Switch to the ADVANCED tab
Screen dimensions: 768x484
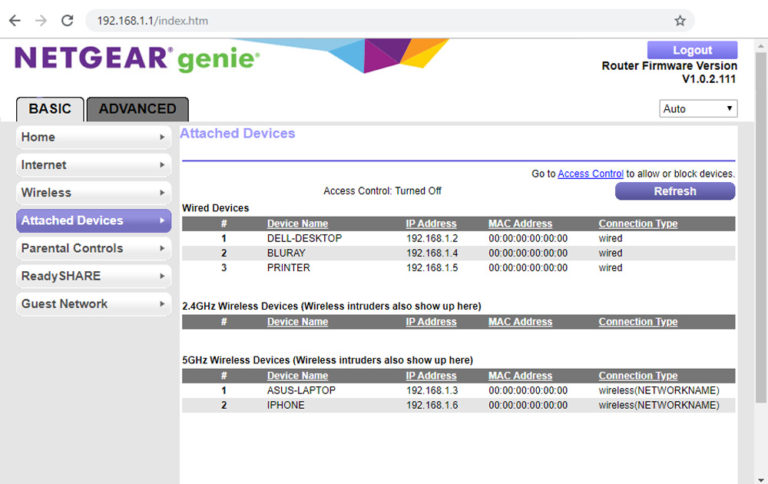click(x=138, y=109)
